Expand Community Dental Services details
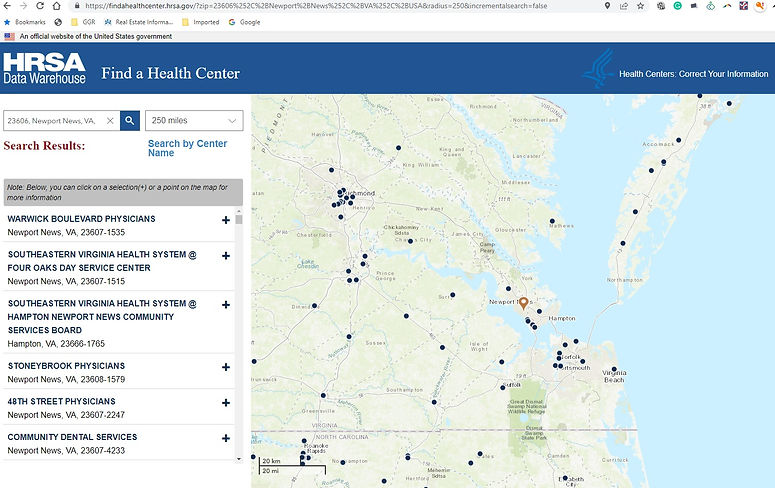This screenshot has width=775, height=488. coord(226,438)
